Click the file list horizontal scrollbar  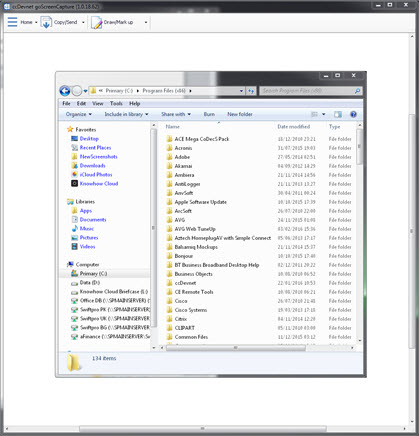(x=236, y=348)
